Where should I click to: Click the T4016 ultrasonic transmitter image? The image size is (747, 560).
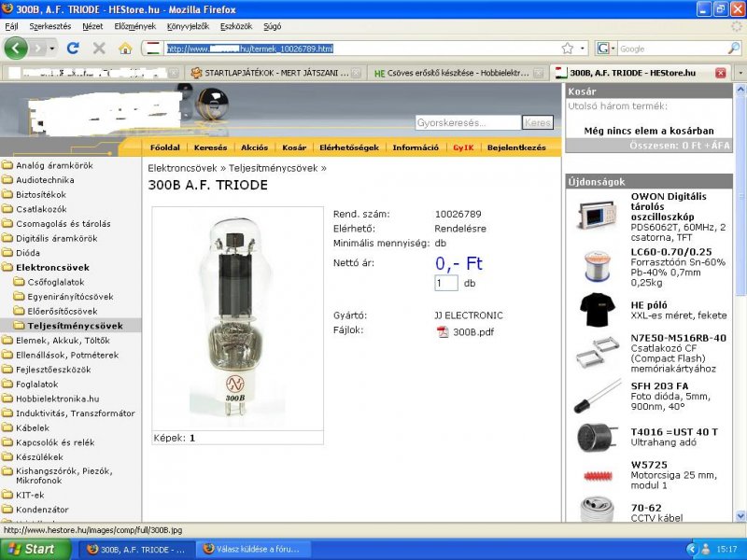click(x=596, y=437)
